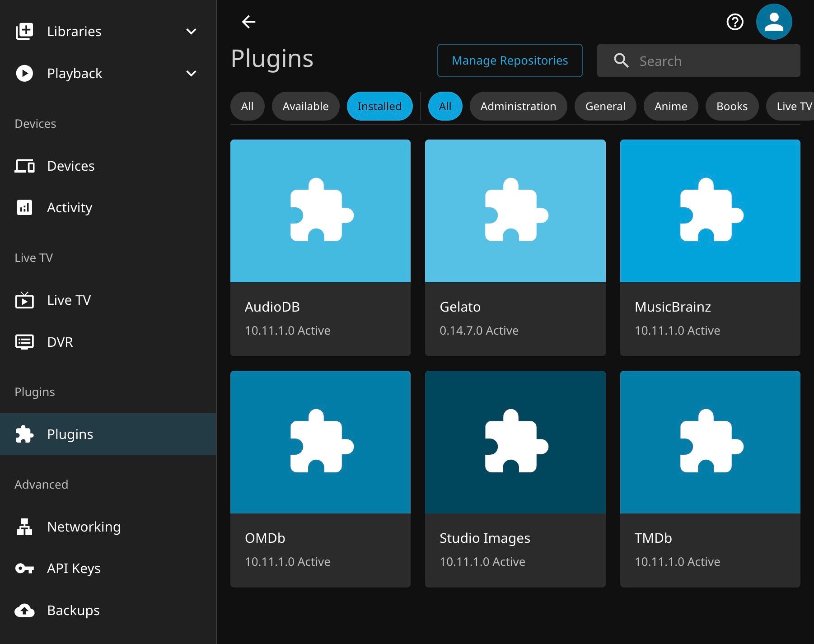Click the Manage Repositories button
Viewport: 814px width, 644px height.
[x=510, y=61]
